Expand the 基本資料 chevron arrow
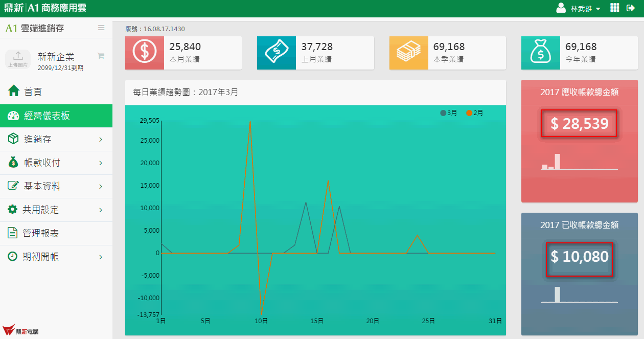 pyautogui.click(x=101, y=187)
